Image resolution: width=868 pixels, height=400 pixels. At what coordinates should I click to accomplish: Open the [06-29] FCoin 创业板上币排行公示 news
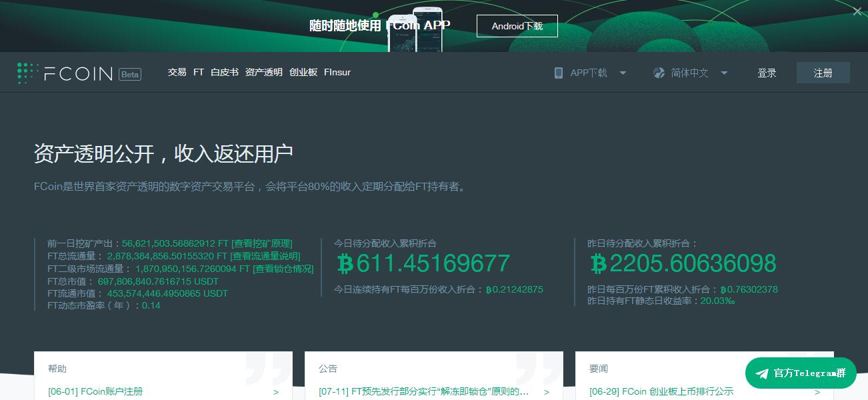pyautogui.click(x=661, y=391)
